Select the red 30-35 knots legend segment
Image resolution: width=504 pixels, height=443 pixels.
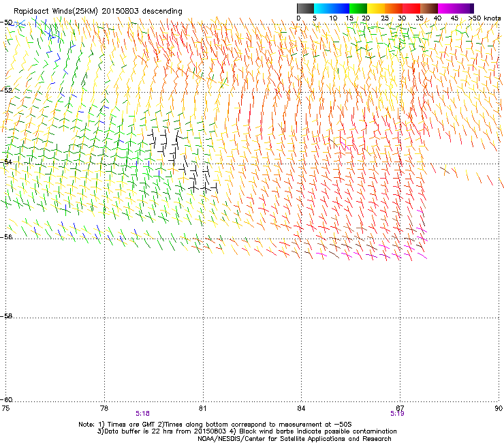411,8
